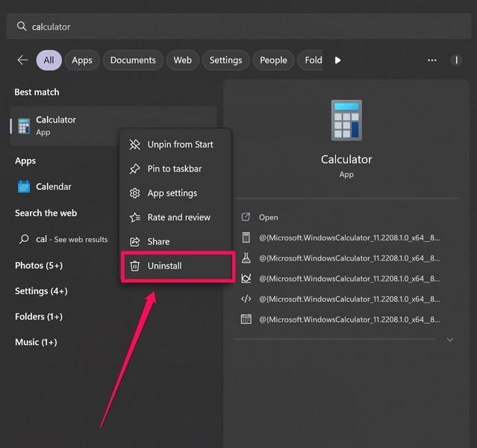Open 'cal' web results suggestion

(x=63, y=240)
